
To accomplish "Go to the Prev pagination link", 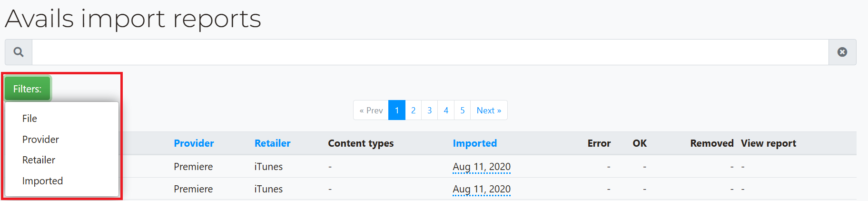I will pyautogui.click(x=371, y=110).
